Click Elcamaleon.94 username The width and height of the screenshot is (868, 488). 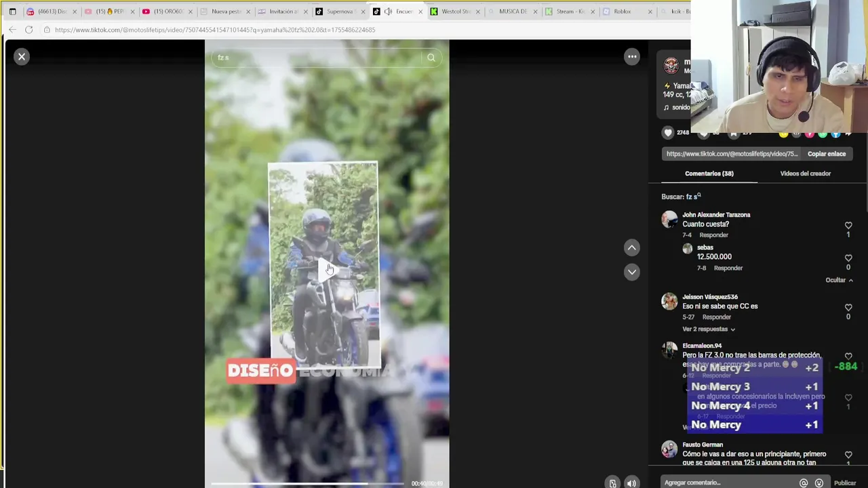[702, 346]
